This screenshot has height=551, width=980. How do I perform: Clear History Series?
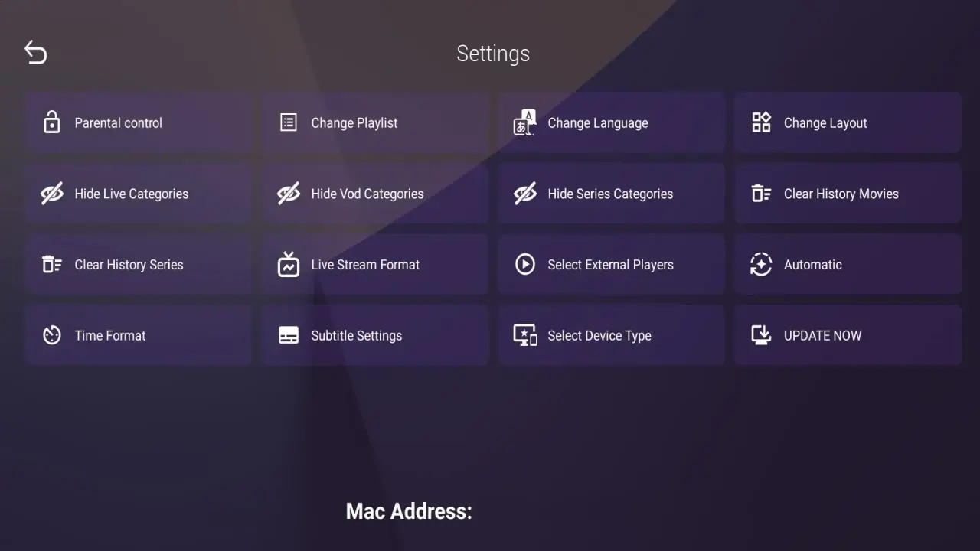click(x=138, y=264)
